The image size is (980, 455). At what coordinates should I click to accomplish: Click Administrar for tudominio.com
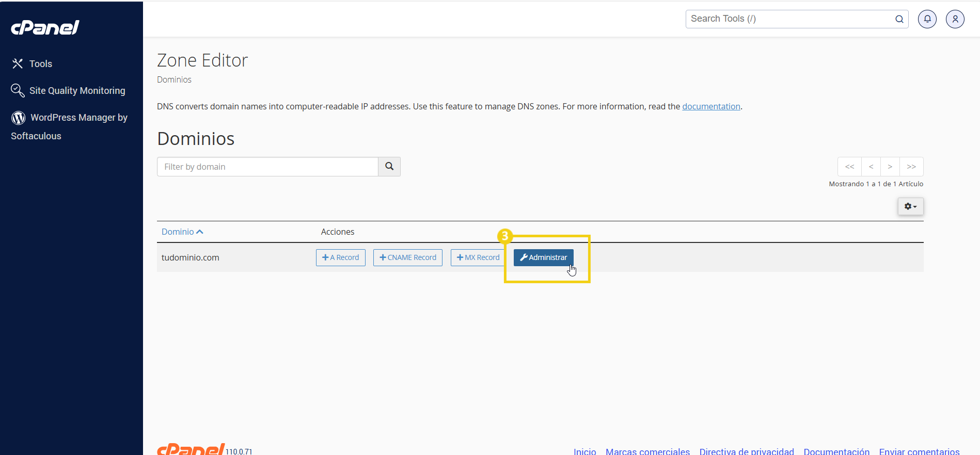pyautogui.click(x=543, y=257)
